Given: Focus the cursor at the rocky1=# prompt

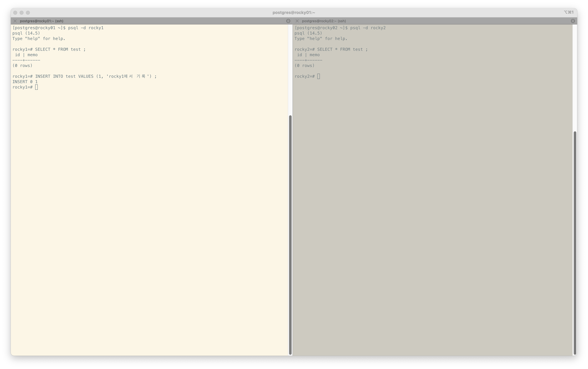Looking at the screenshot, I should point(37,87).
